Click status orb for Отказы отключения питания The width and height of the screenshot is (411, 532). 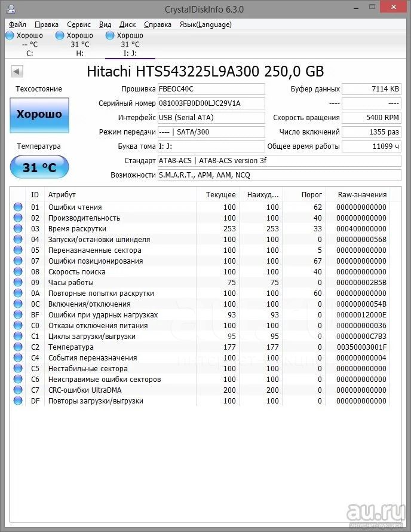[x=18, y=325]
